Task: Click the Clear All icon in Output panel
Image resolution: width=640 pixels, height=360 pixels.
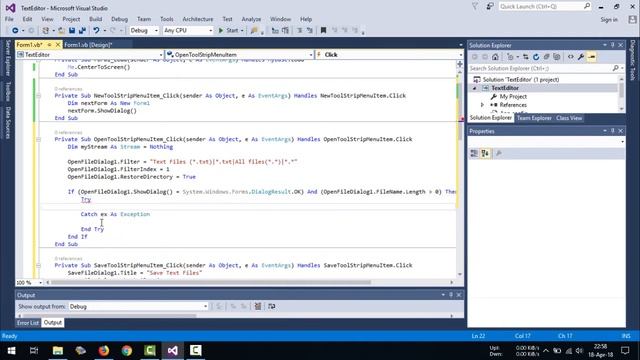Action: click(x=258, y=306)
